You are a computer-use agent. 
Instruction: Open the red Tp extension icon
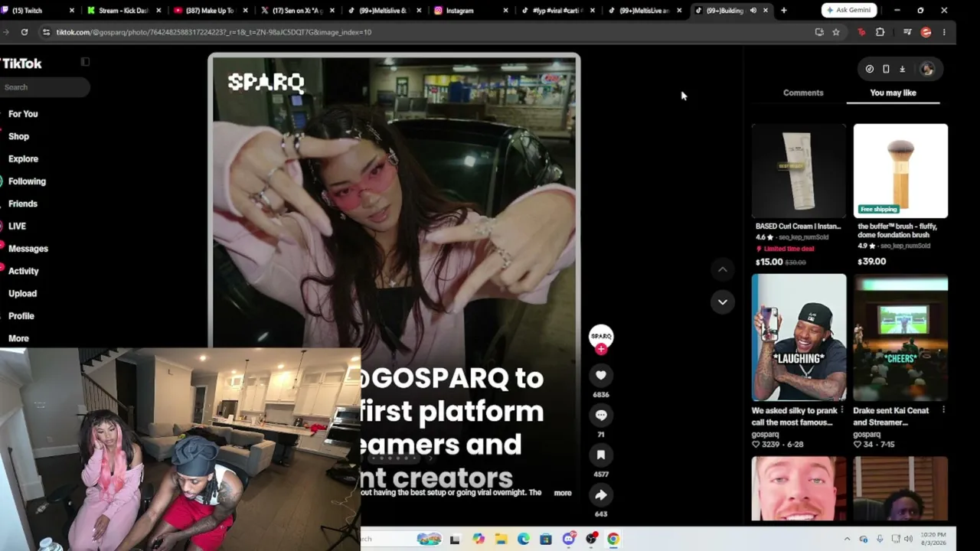(861, 32)
